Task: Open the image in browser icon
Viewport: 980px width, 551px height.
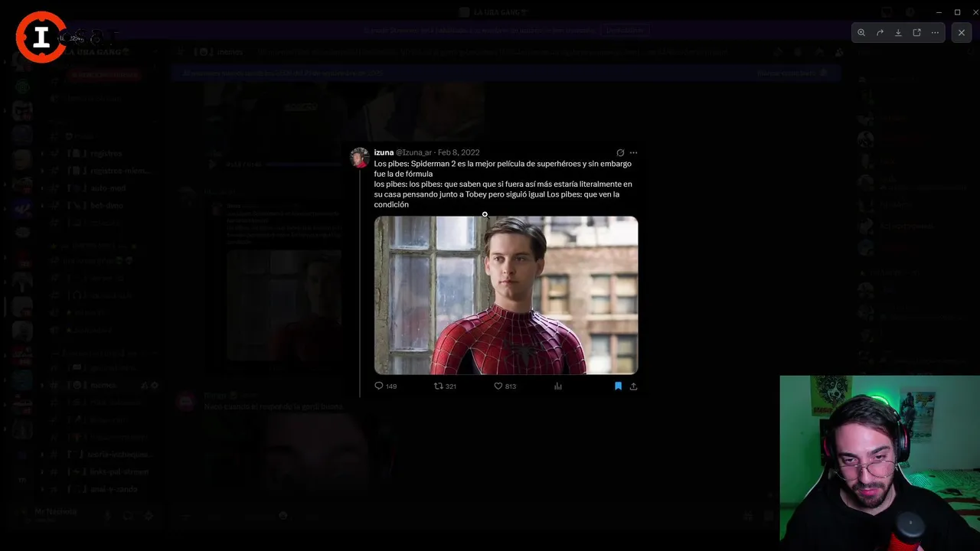Action: tap(916, 33)
